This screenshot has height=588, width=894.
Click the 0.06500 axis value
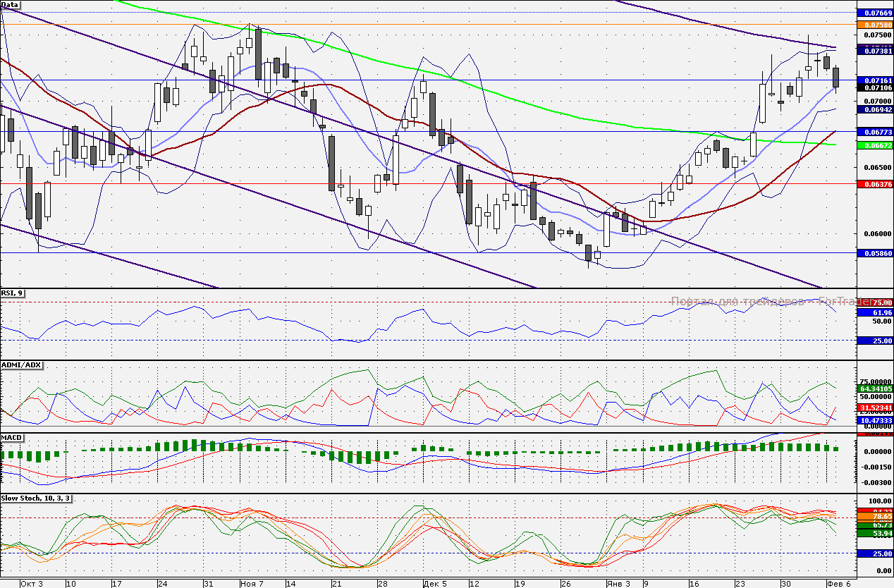pyautogui.click(x=878, y=167)
